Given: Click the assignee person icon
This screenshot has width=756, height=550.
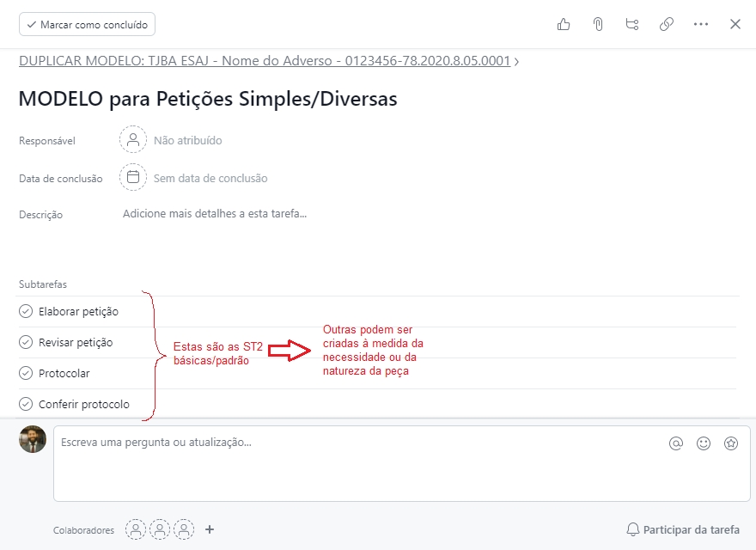Looking at the screenshot, I should [x=133, y=140].
